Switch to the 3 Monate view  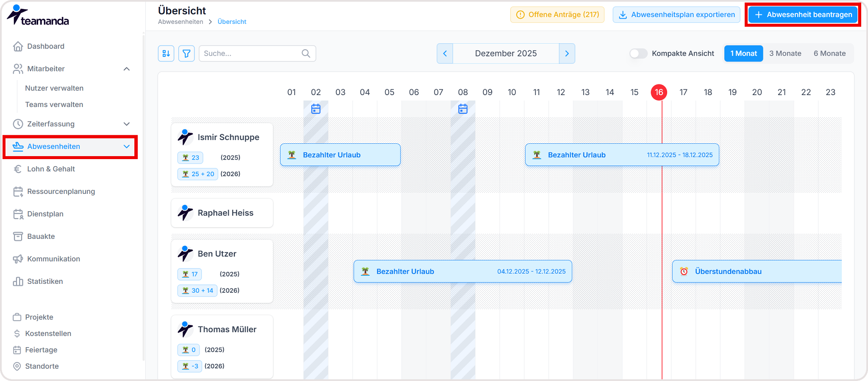pos(785,53)
